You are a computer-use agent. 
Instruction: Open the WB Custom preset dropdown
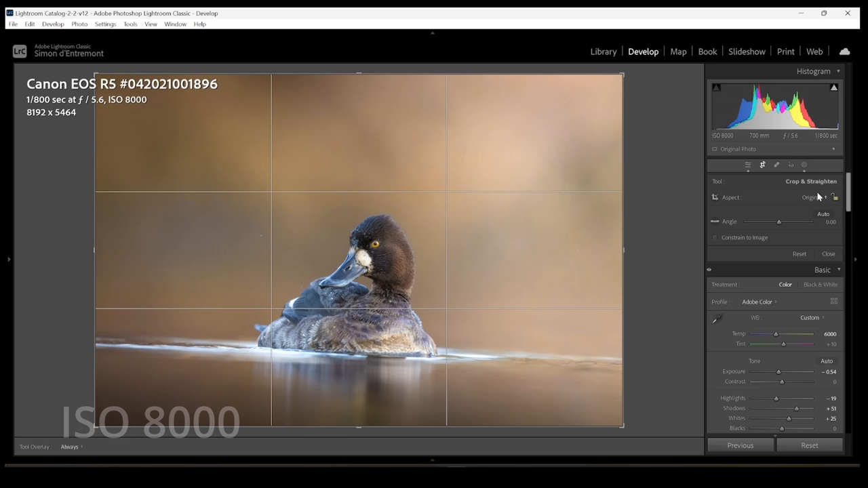[812, 317]
